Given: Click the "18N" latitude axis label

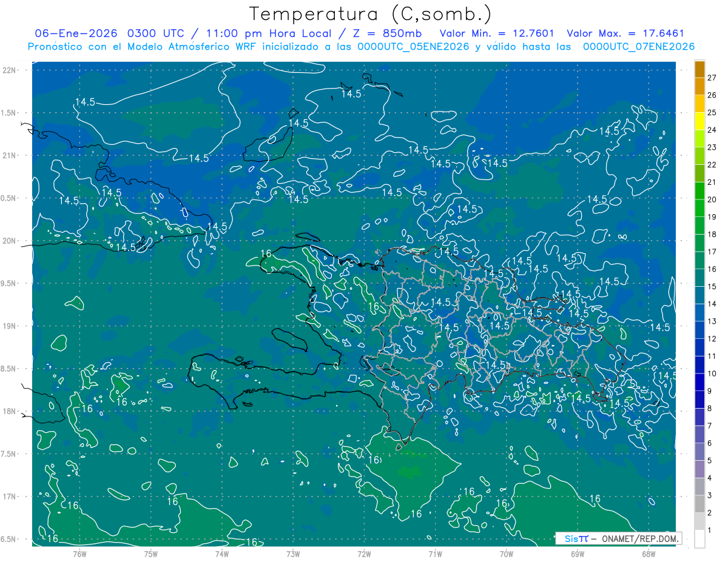Looking at the screenshot, I should click(10, 411).
